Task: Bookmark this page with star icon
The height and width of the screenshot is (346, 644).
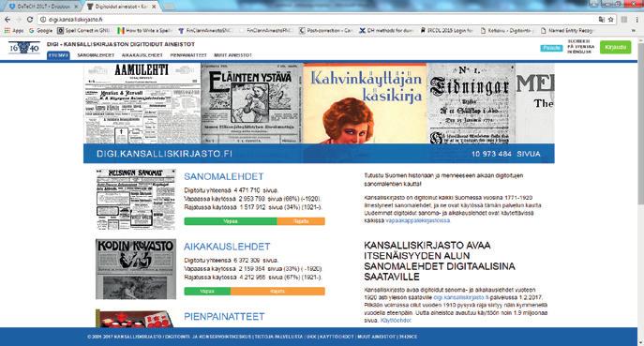Action: (611, 20)
